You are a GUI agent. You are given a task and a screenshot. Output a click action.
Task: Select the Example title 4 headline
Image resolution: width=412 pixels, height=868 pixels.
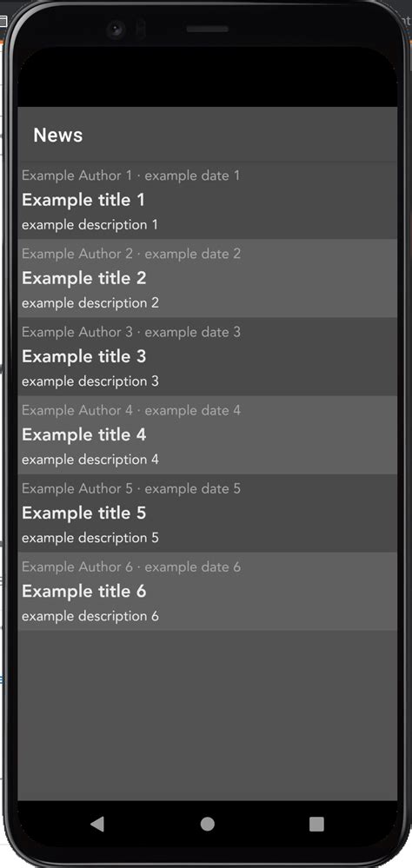tap(84, 434)
